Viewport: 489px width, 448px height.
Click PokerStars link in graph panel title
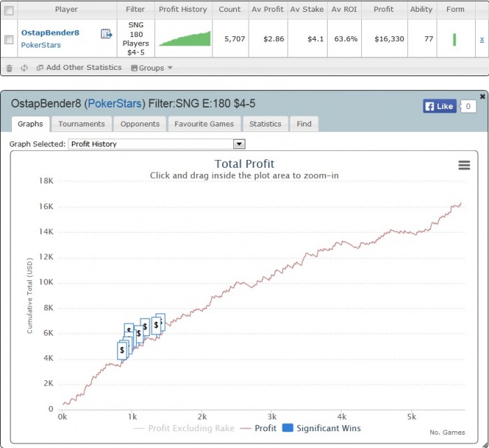115,103
